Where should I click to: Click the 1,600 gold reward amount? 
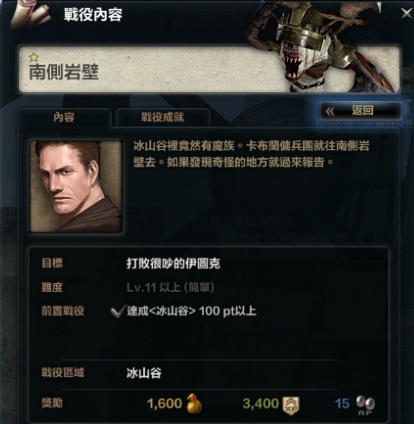164,404
